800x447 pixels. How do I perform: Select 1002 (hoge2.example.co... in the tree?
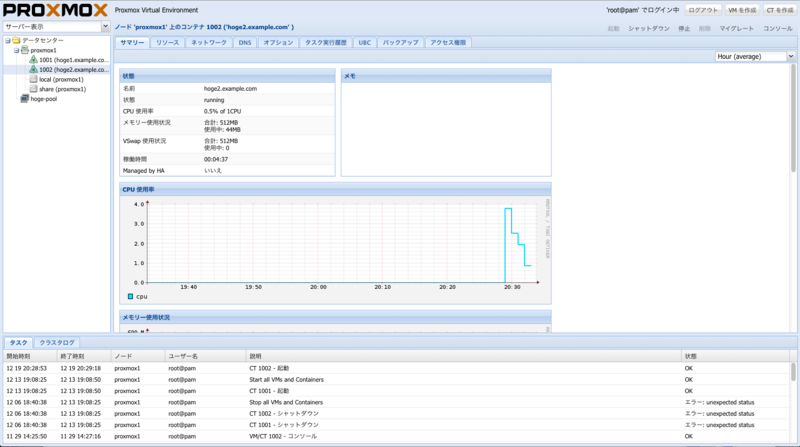(74, 69)
